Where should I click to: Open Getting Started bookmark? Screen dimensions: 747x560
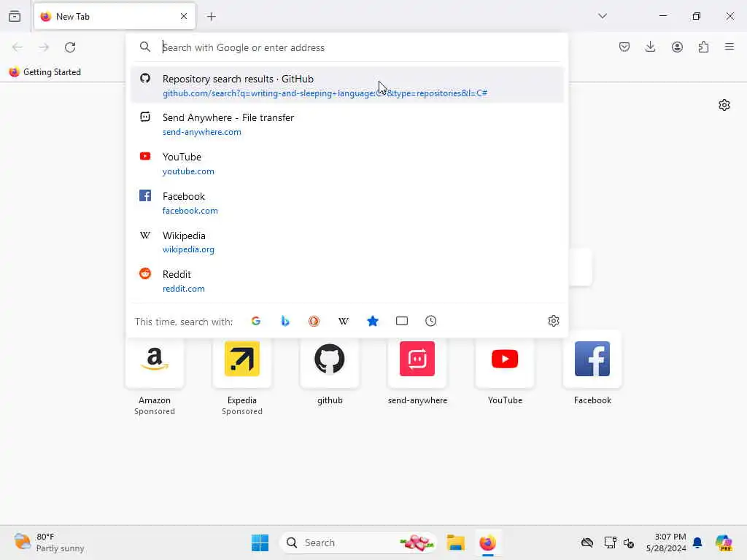point(45,72)
